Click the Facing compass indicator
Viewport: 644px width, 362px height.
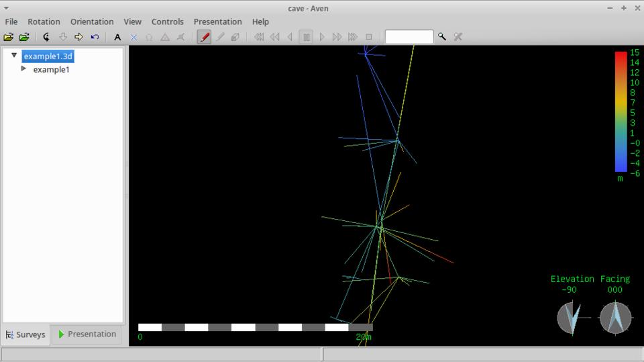(x=615, y=318)
